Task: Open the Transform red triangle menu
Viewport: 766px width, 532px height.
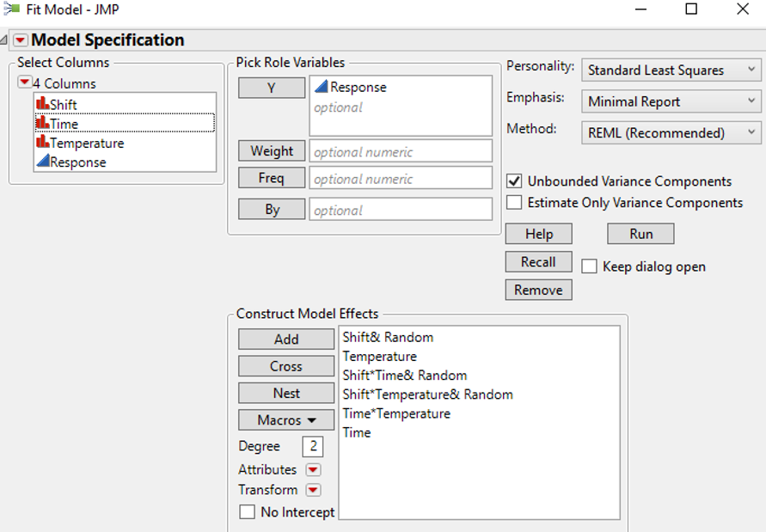Action: click(x=313, y=490)
